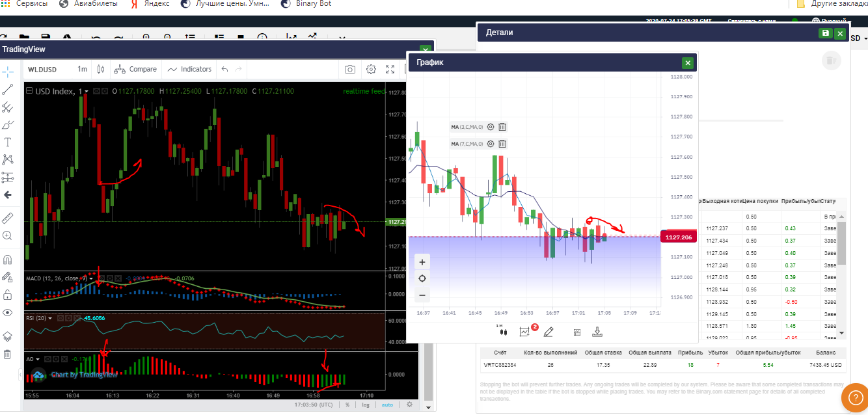
Task: Click the 17:03:50 (UTC) timezone label
Action: 314,405
